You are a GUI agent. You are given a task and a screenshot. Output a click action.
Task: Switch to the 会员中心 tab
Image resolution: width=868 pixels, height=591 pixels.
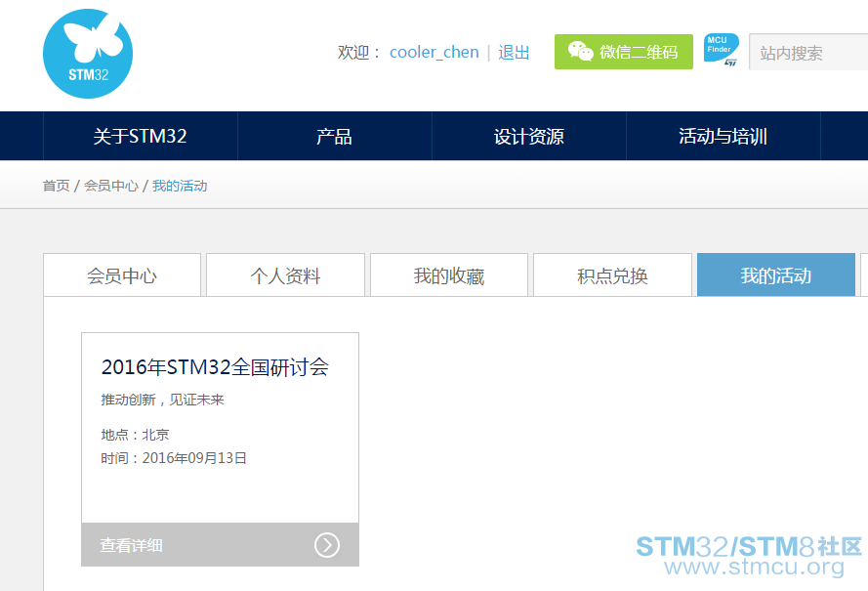click(x=122, y=275)
